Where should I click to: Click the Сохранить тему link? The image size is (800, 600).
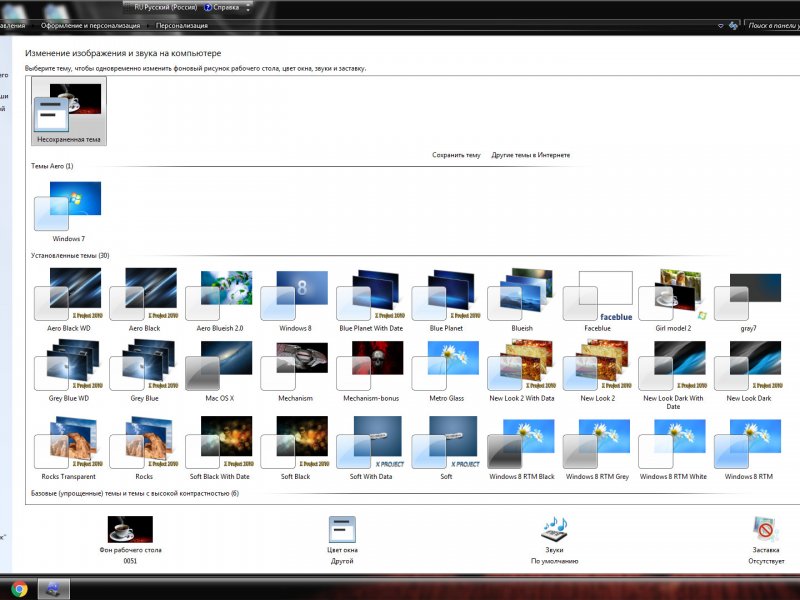point(456,155)
